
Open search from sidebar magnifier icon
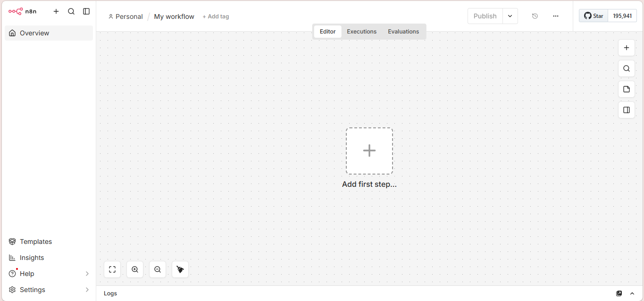[71, 11]
